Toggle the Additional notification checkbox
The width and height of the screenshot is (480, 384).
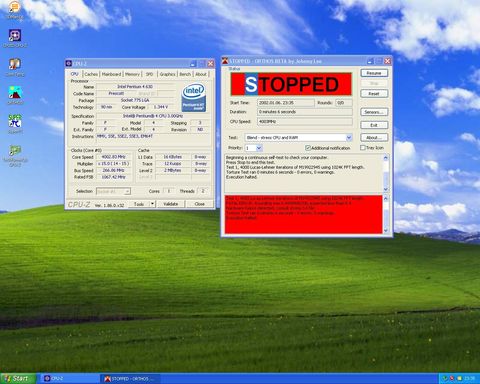coord(308,147)
